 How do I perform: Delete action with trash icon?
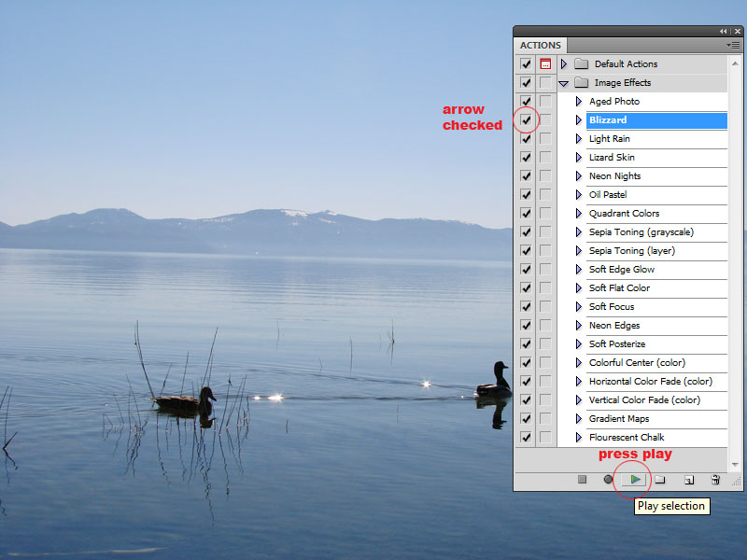(715, 480)
